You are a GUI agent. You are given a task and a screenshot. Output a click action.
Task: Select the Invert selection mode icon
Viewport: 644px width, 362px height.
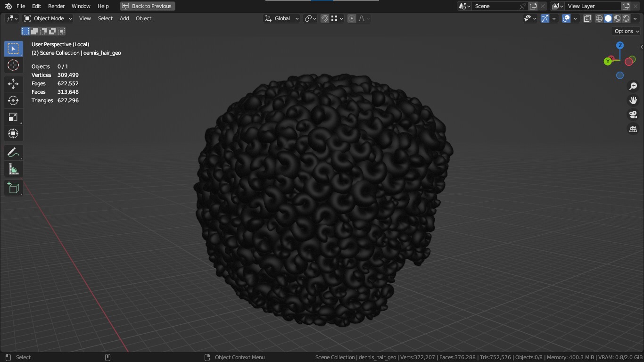(52, 31)
